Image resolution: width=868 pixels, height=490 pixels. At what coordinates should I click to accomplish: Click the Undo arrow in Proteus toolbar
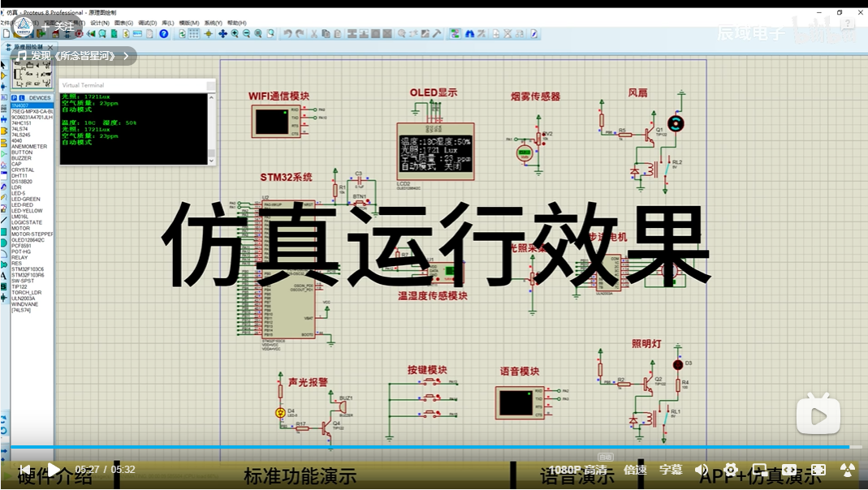click(x=287, y=34)
